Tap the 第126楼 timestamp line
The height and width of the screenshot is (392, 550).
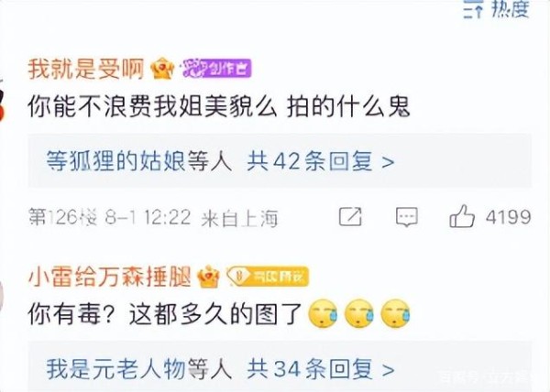pyautogui.click(x=153, y=218)
